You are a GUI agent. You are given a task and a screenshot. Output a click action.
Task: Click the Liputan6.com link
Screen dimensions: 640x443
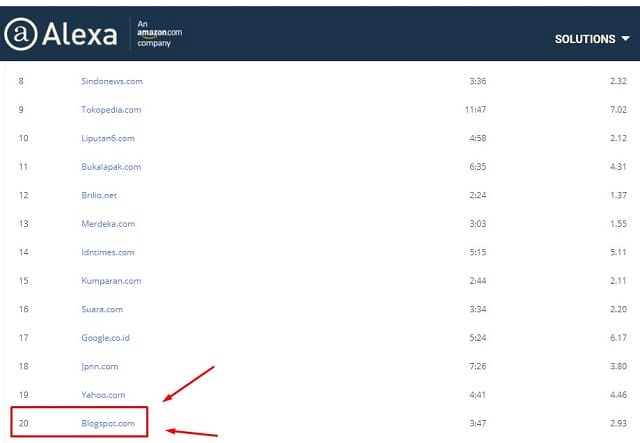[x=107, y=138]
